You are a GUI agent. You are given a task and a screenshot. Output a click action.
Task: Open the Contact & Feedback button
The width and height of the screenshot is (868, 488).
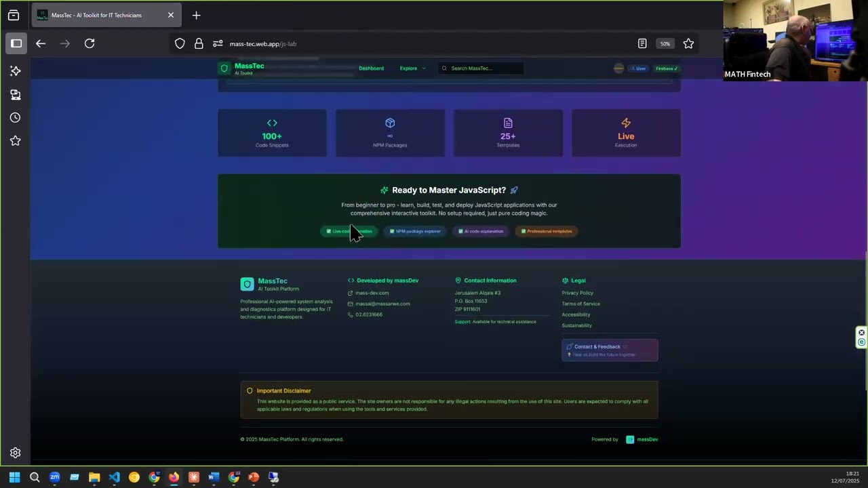610,350
